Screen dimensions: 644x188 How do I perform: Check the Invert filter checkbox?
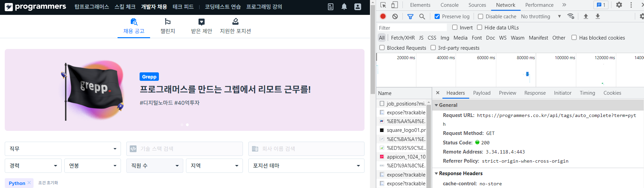click(455, 27)
